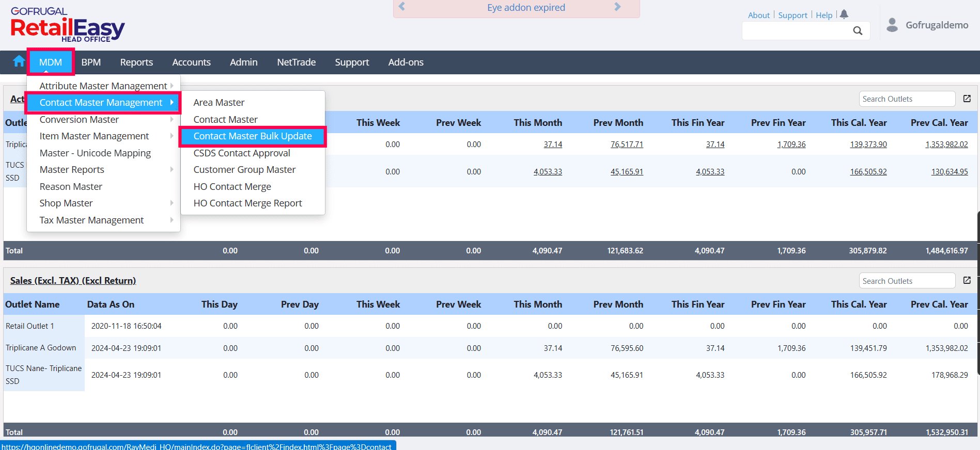Open Prev Cal. Year value 130,634.95 link
980x450 pixels.
[x=950, y=172]
